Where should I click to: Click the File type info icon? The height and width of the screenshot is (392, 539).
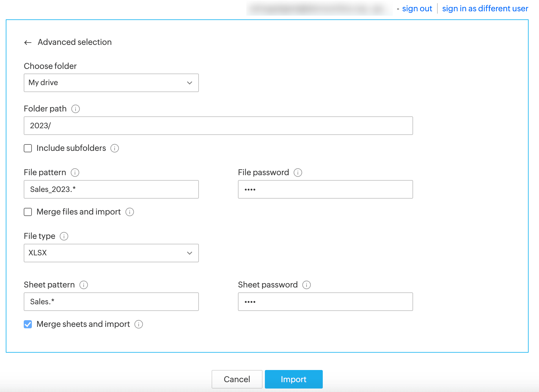click(x=64, y=236)
